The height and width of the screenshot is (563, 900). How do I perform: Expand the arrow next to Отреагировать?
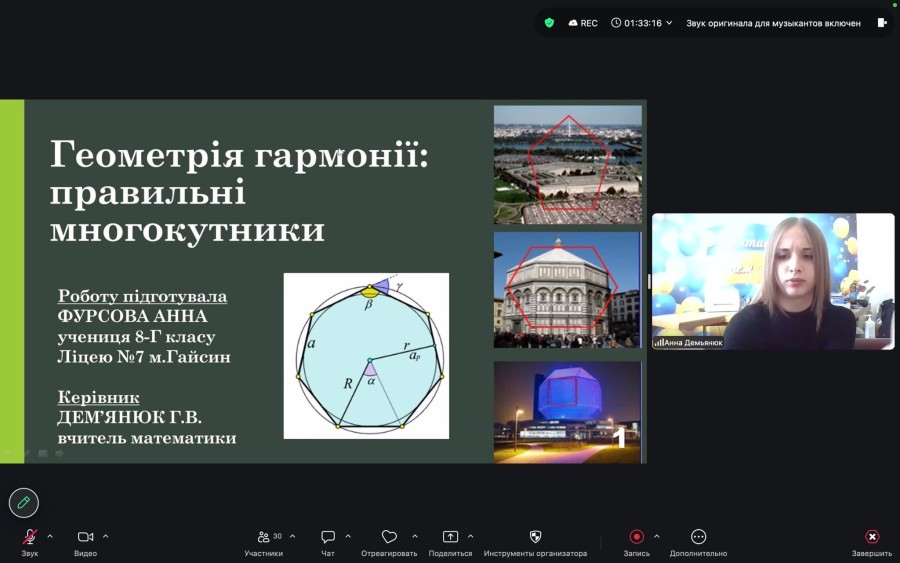pyautogui.click(x=415, y=537)
